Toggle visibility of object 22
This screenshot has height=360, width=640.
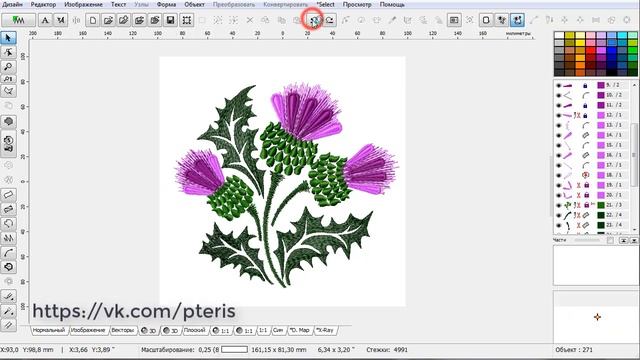558,215
